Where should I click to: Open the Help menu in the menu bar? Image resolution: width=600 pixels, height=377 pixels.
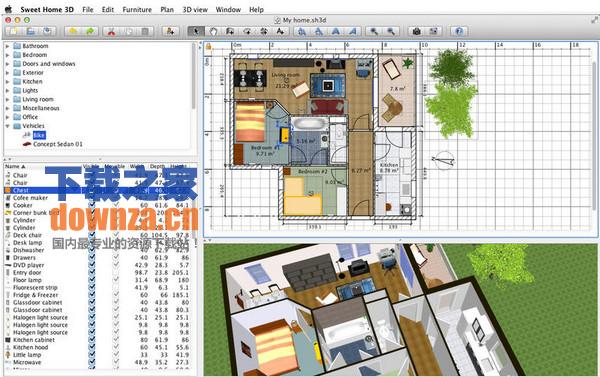point(256,10)
